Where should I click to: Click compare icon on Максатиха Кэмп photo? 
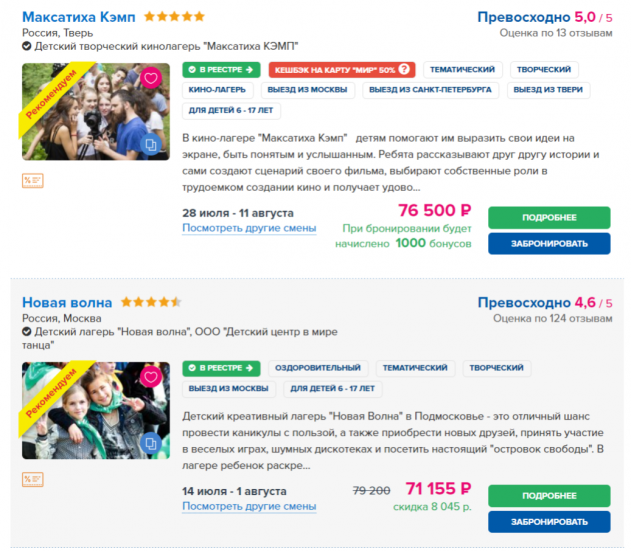[x=151, y=145]
